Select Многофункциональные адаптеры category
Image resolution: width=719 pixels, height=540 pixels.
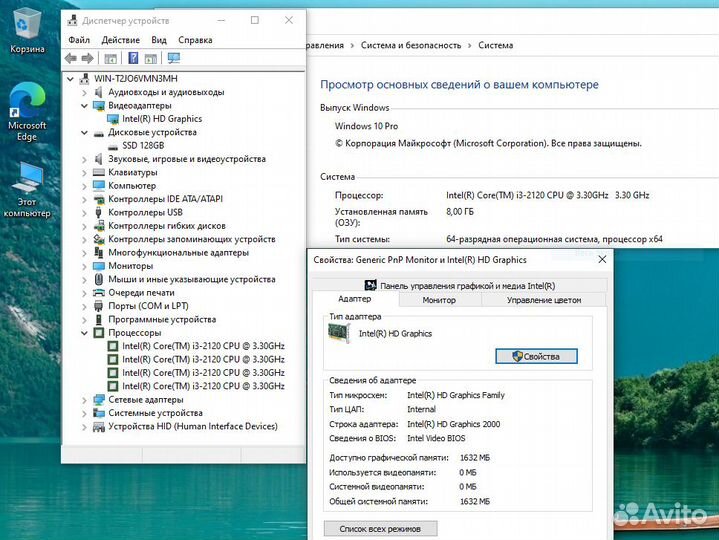coord(178,253)
